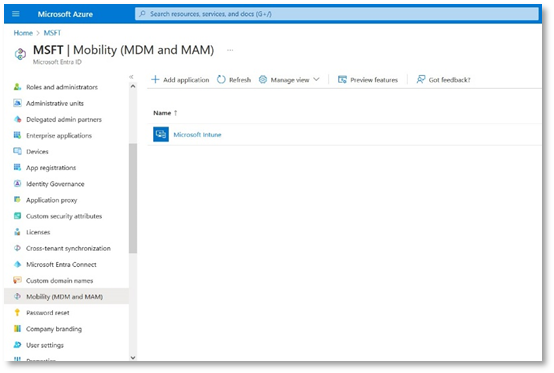The height and width of the screenshot is (373, 554).
Task: Open the hamburger portal menu
Action: click(16, 14)
